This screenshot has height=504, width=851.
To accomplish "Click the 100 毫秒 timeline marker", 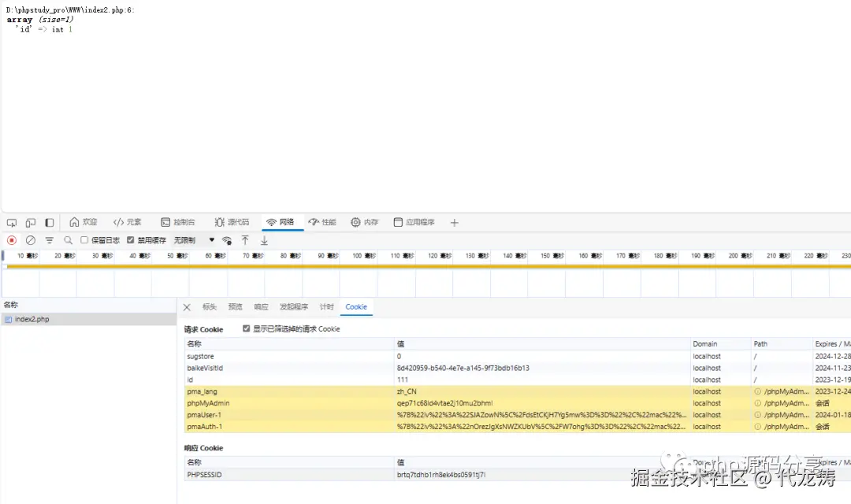I will click(x=363, y=255).
